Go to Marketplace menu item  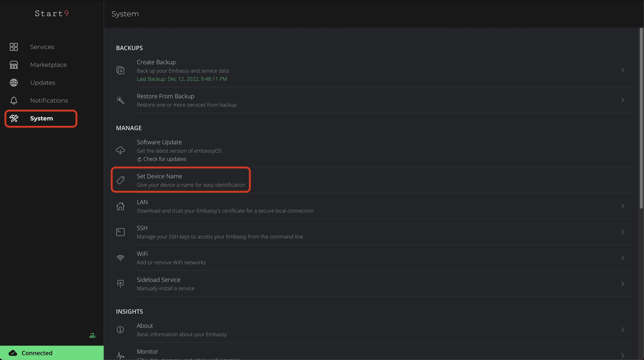coord(48,65)
